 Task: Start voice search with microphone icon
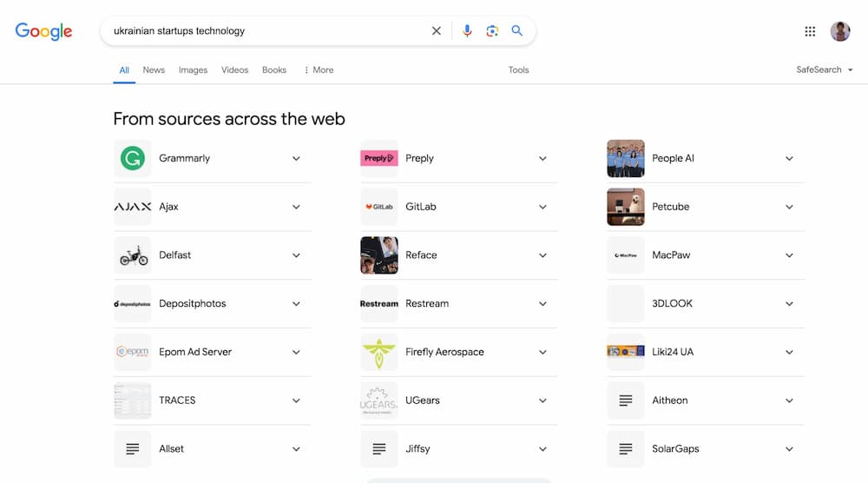467,31
